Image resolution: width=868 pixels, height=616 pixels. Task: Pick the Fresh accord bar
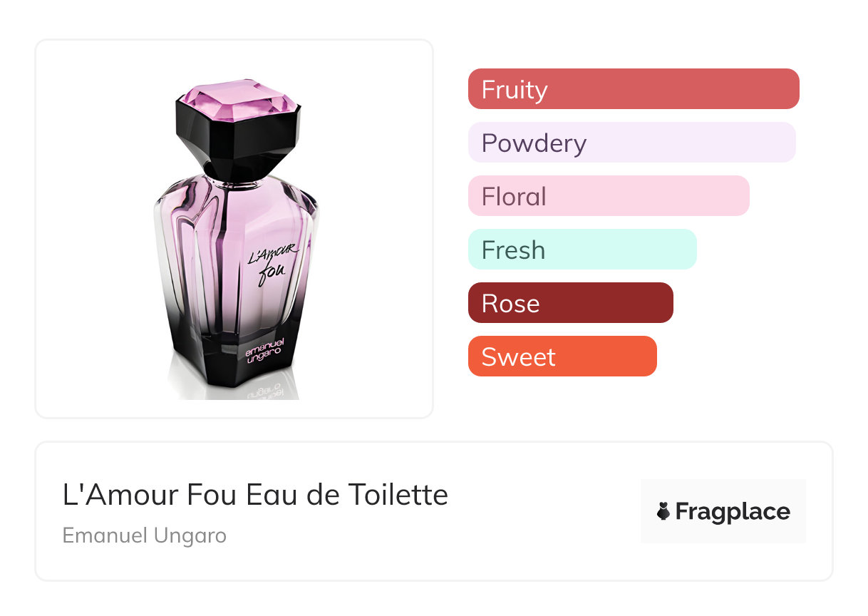[582, 250]
